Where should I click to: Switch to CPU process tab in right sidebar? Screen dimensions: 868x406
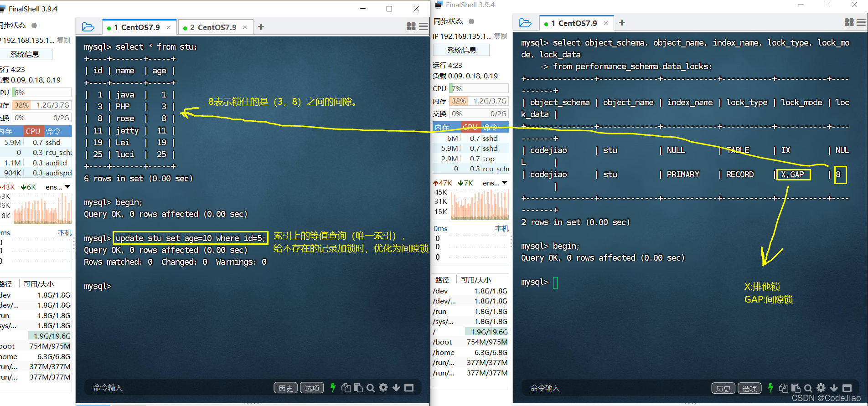pyautogui.click(x=470, y=127)
